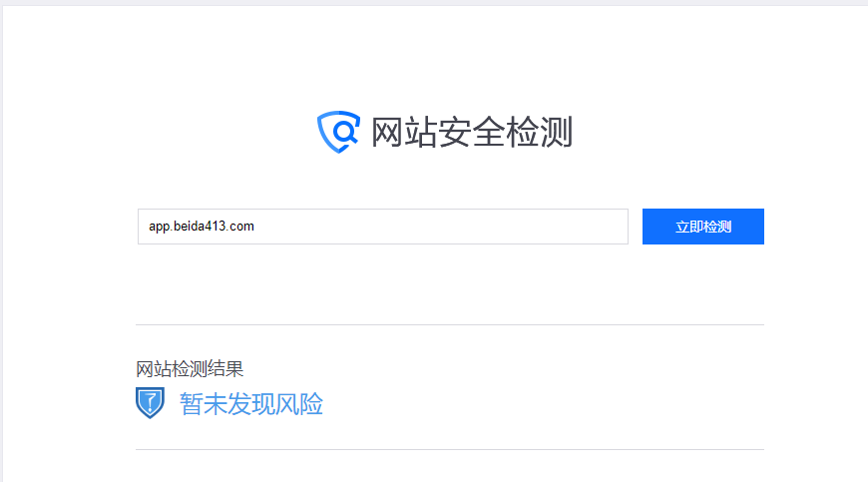Click the 风险 characters in the result text

[x=299, y=404]
